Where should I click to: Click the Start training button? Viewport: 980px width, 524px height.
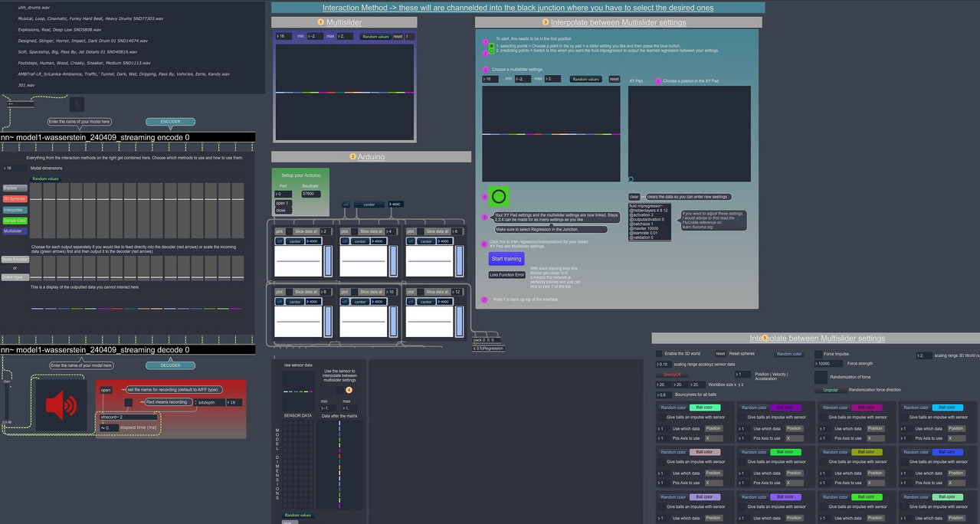(506, 259)
